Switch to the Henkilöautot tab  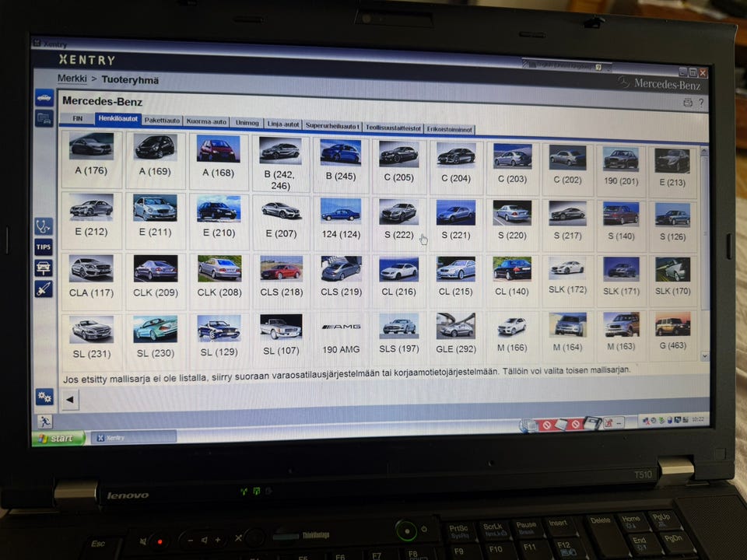(117, 118)
